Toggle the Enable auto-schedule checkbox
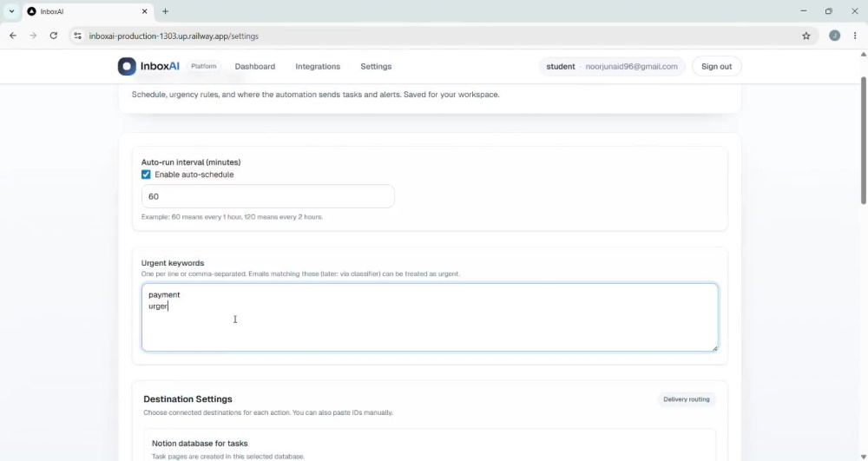This screenshot has width=868, height=461. point(146,175)
